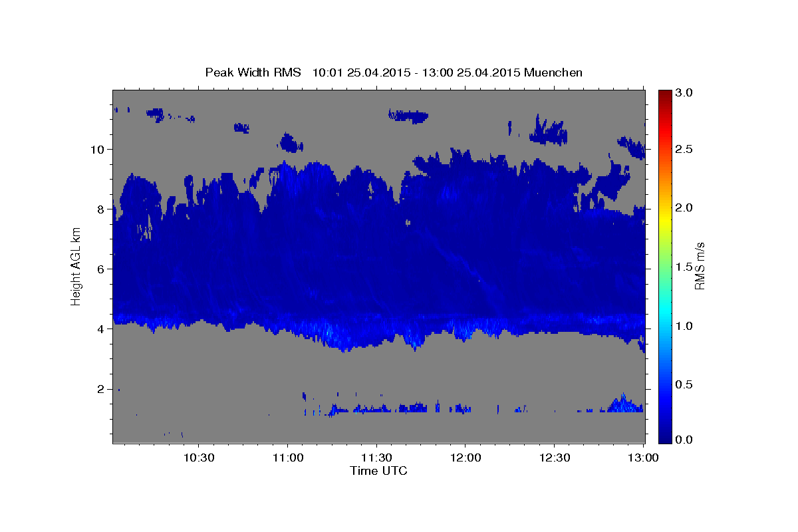Click the 0.5 colorbar value

tap(685, 384)
